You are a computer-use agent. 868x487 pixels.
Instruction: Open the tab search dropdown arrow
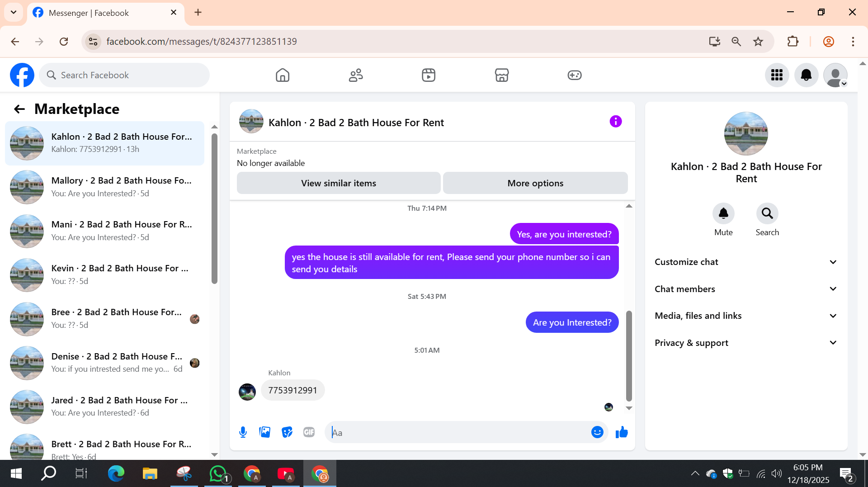[x=14, y=12]
